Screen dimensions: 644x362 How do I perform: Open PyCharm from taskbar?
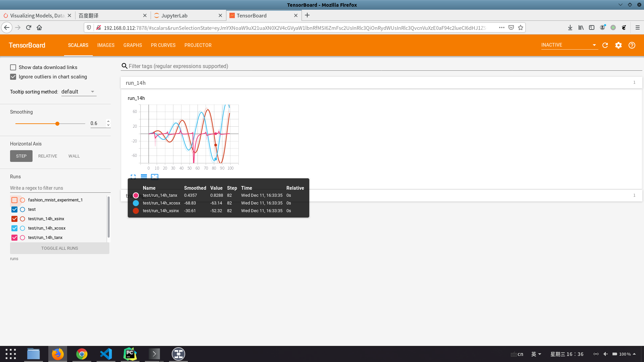click(130, 354)
